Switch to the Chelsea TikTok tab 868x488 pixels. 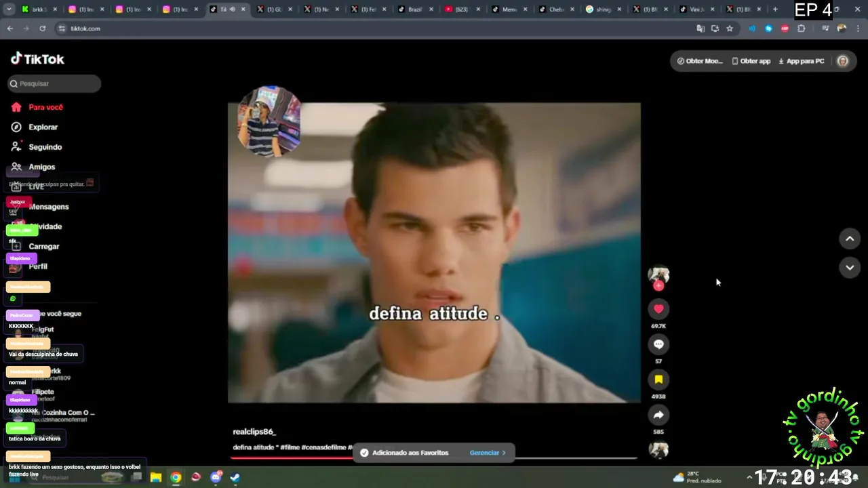pyautogui.click(x=555, y=9)
